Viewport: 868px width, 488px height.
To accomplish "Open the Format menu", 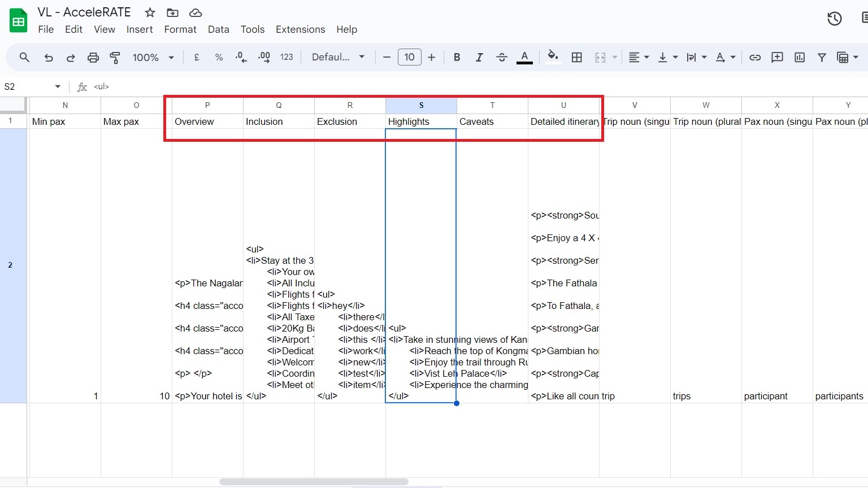I will coord(180,29).
